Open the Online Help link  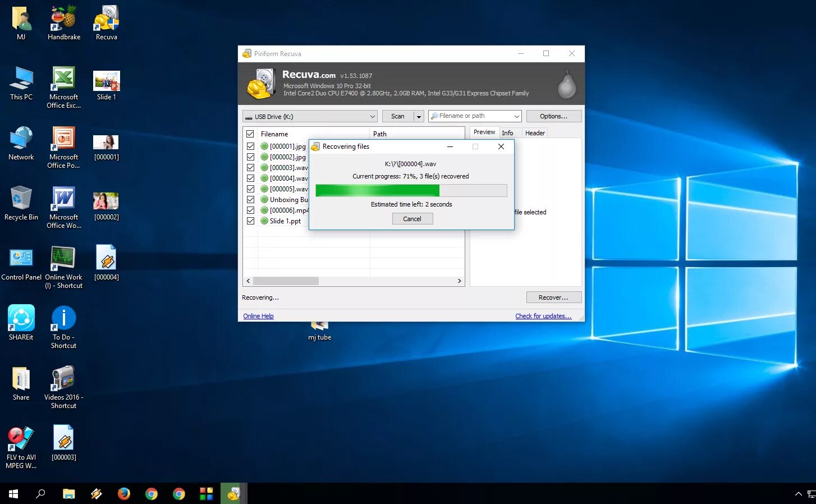(258, 316)
